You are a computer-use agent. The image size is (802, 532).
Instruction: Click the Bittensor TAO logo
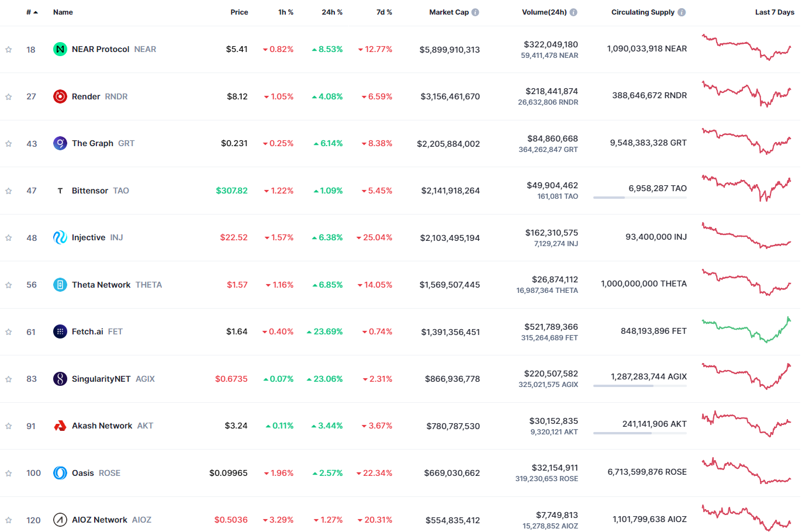point(60,191)
